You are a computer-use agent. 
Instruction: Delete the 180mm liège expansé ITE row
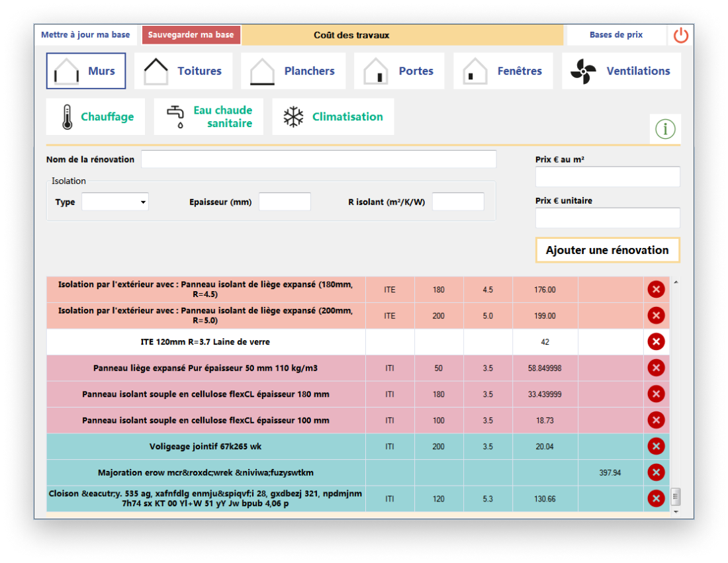[x=656, y=290]
